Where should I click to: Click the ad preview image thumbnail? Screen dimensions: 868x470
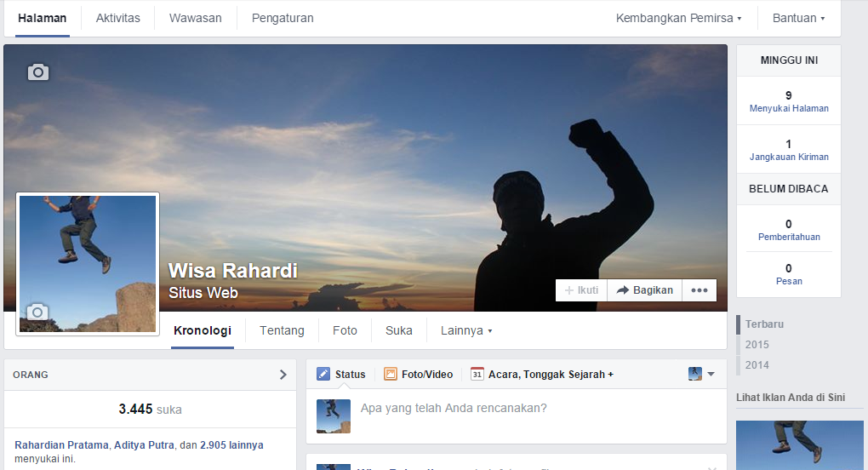point(799,445)
